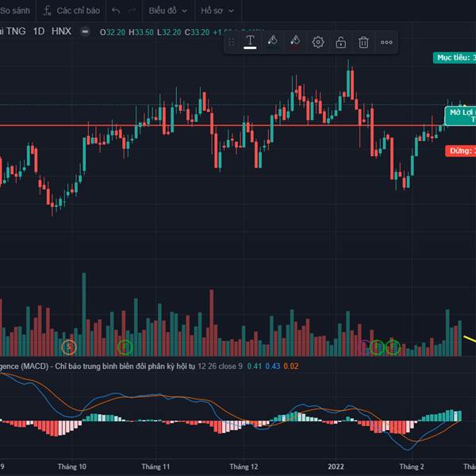Click the close price C33.20

tap(197, 33)
